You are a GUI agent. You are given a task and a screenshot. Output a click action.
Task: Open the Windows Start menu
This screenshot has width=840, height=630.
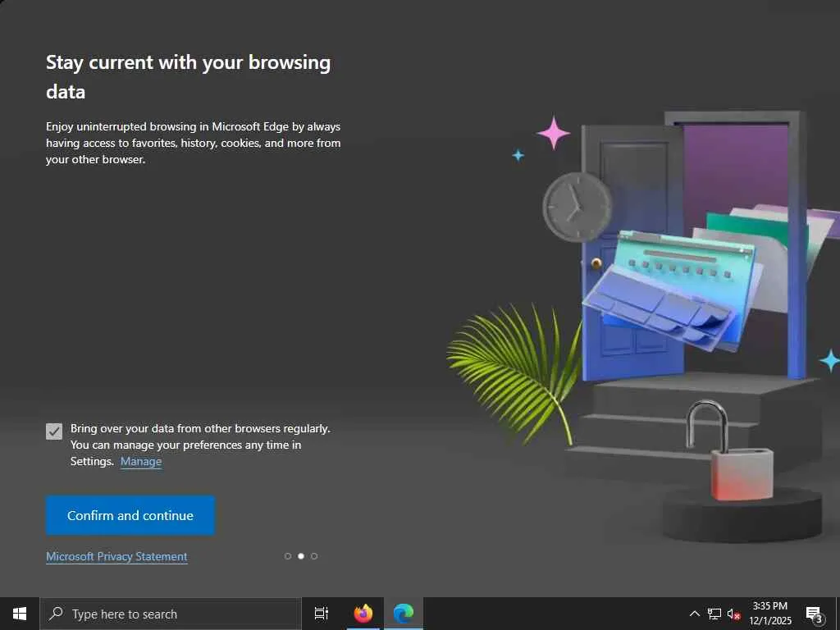pos(20,614)
